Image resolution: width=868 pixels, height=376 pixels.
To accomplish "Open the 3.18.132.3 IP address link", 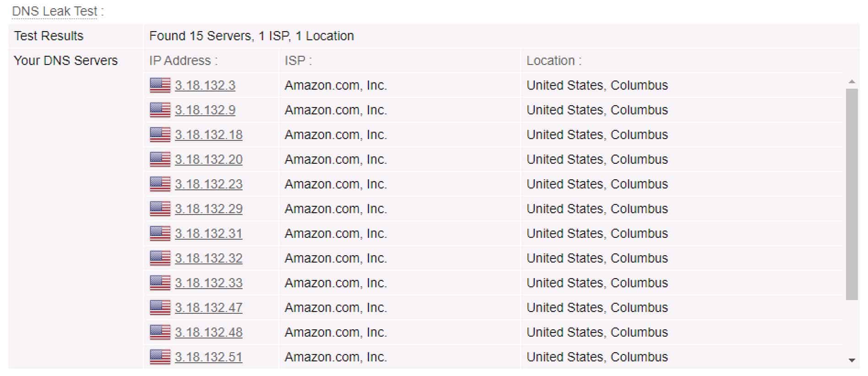I will click(x=205, y=86).
